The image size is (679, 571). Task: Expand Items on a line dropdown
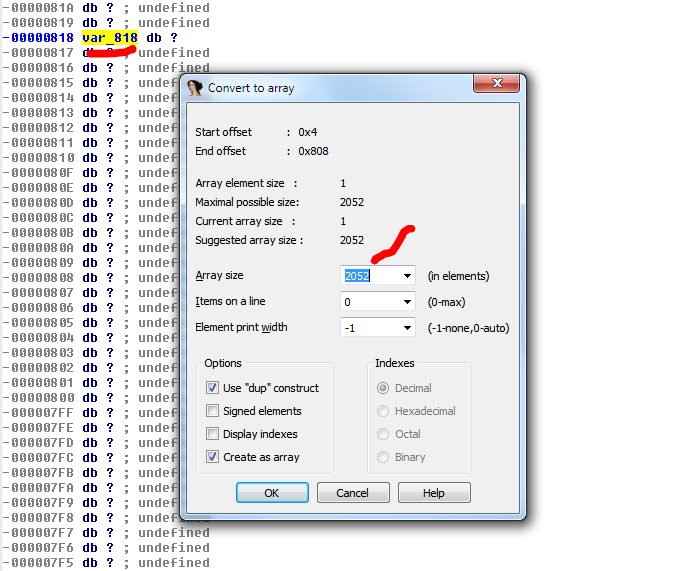[407, 302]
